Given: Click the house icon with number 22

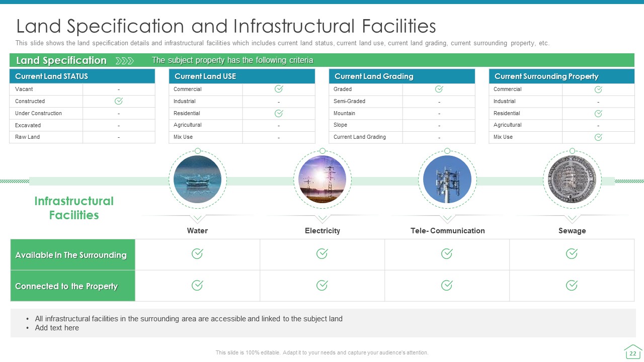Looking at the screenshot, I should tap(633, 352).
